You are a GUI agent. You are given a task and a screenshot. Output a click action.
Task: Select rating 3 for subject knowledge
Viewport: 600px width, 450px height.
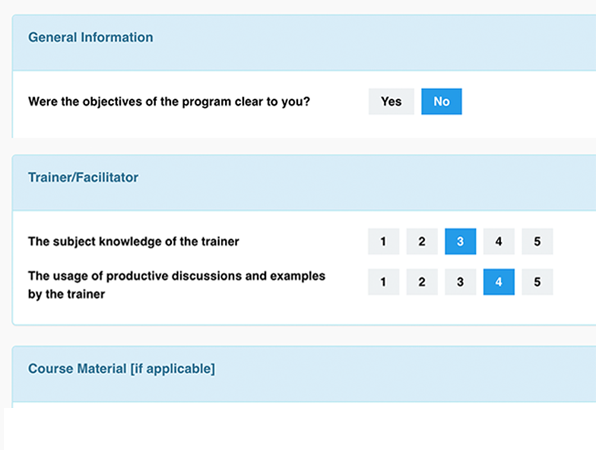click(460, 241)
